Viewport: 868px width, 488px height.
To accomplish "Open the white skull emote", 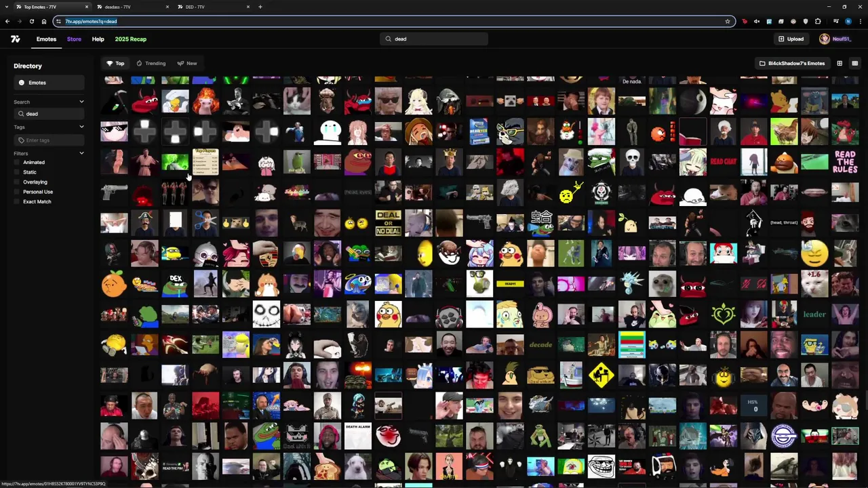I will click(x=632, y=162).
